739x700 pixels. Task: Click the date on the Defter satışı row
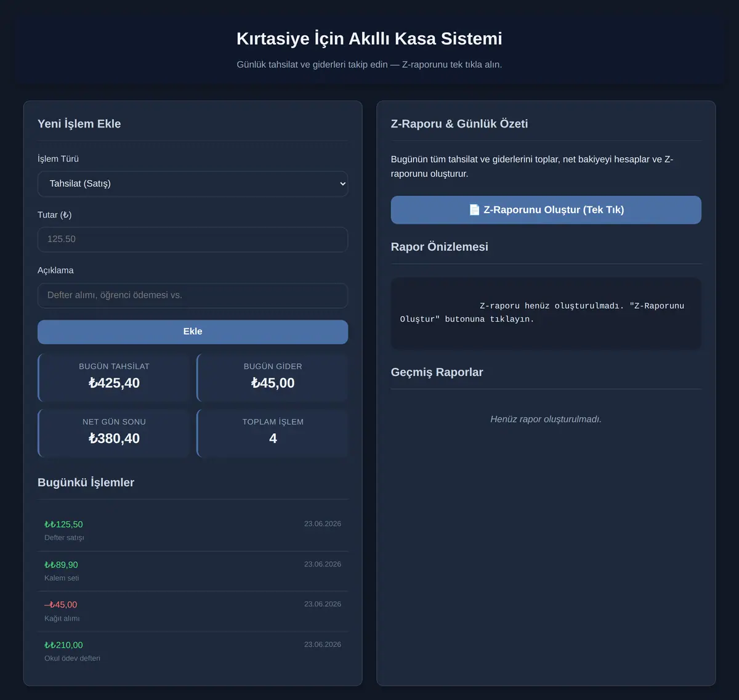pos(323,524)
